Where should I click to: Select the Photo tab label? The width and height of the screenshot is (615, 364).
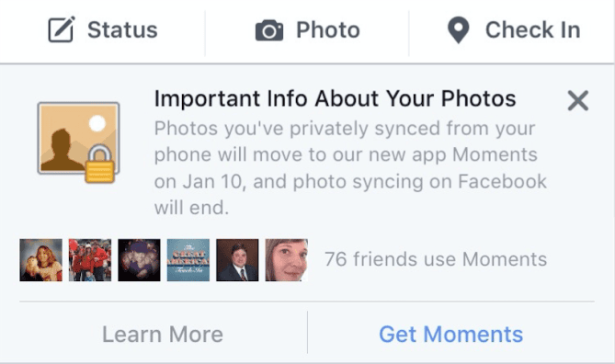coord(328,29)
